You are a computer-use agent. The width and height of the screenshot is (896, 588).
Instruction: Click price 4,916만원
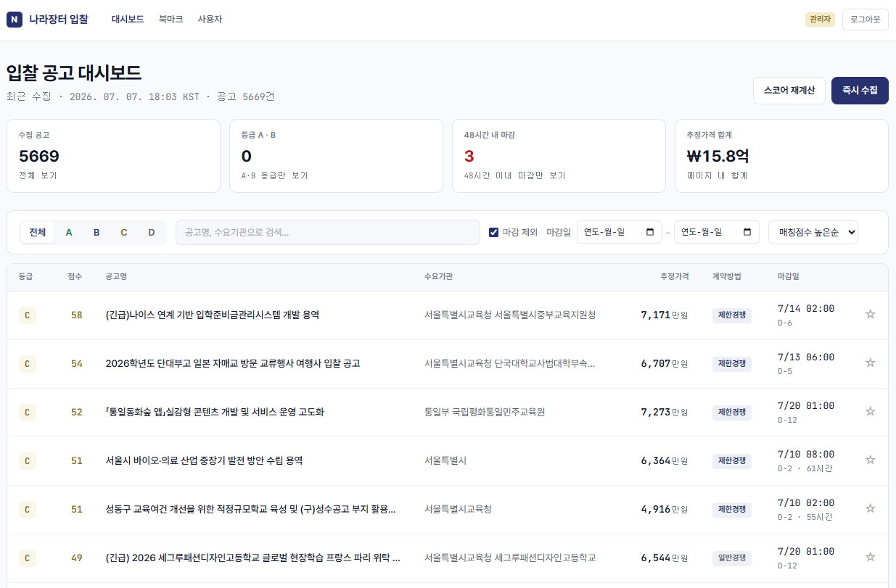(665, 509)
